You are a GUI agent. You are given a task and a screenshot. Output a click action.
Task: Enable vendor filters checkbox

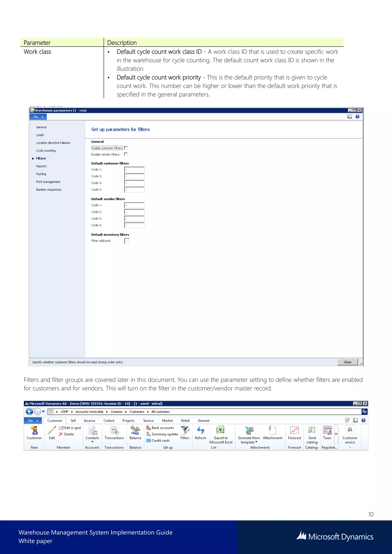pos(126,154)
